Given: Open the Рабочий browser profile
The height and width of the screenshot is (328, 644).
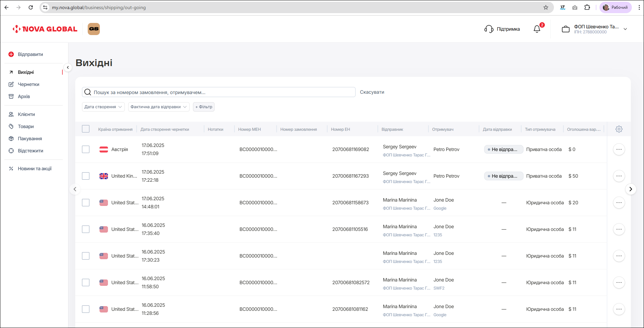Looking at the screenshot, I should click(x=615, y=7).
